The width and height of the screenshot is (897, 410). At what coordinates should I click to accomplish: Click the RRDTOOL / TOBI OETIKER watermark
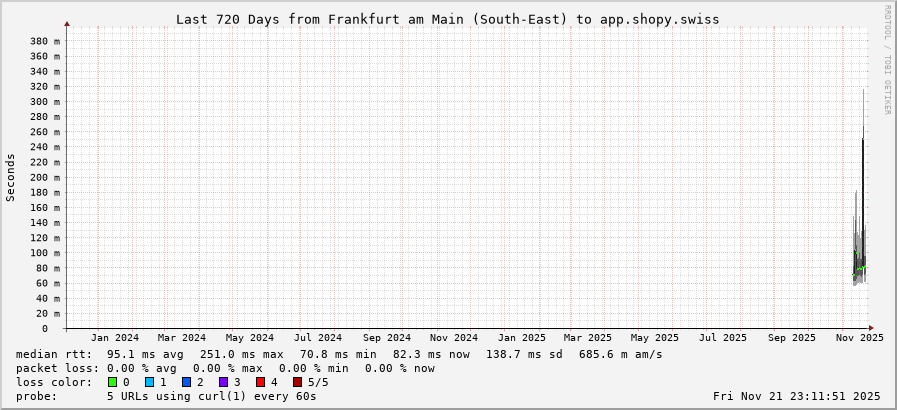887,60
